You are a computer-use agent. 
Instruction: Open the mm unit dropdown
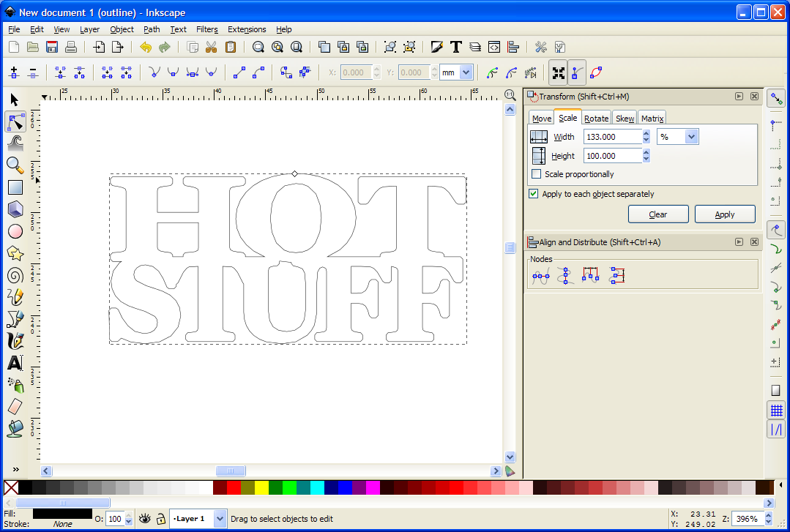(466, 72)
